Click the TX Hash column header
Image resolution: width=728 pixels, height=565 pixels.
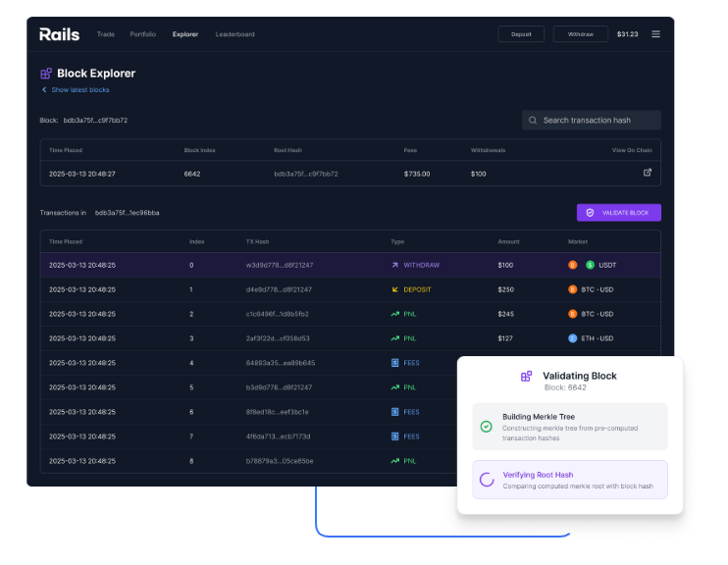point(257,242)
